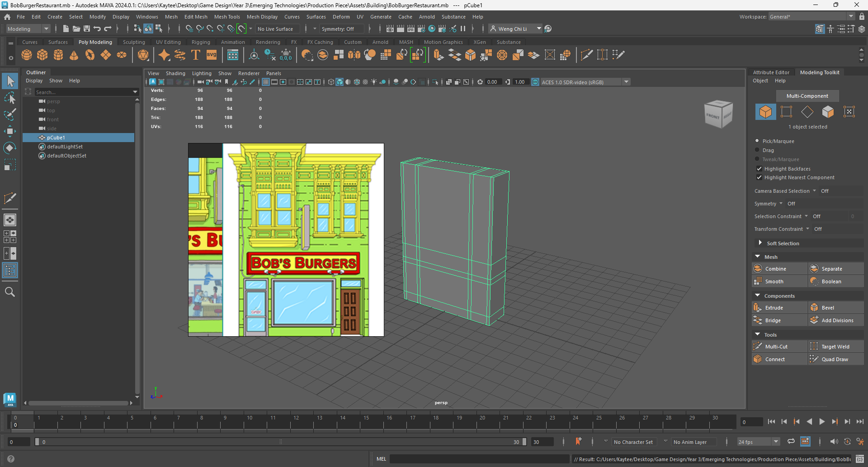
Task: Click the time range slider bar
Action: (280, 442)
